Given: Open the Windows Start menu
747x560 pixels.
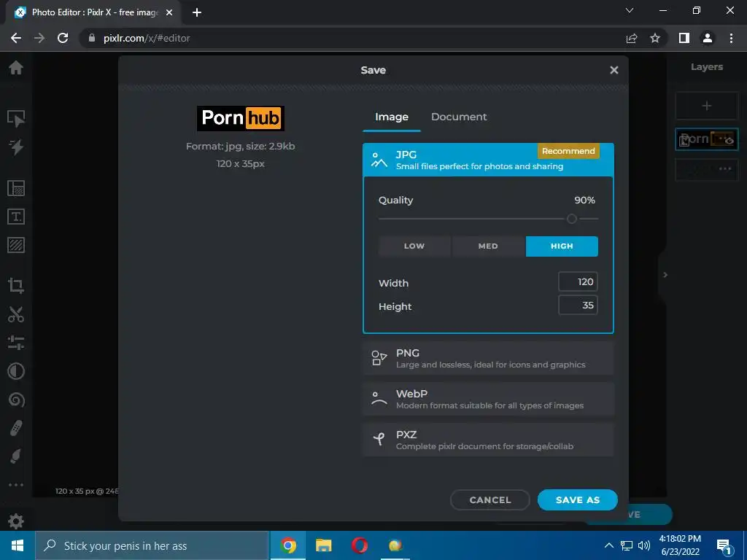Looking at the screenshot, I should coord(18,545).
